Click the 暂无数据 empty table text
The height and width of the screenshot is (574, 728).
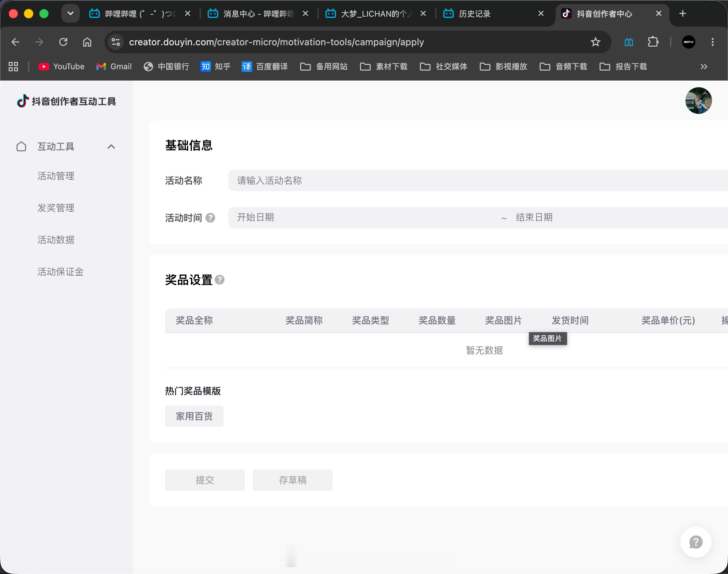coord(484,351)
